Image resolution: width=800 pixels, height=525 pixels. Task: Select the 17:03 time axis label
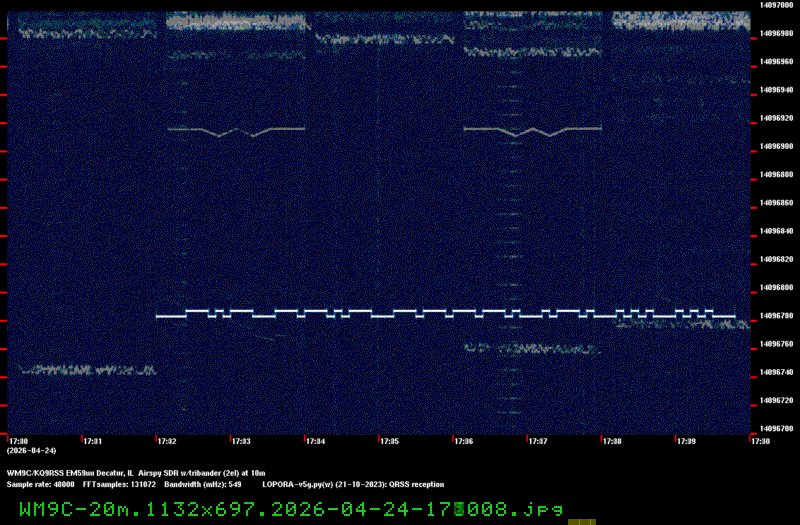pos(241,441)
